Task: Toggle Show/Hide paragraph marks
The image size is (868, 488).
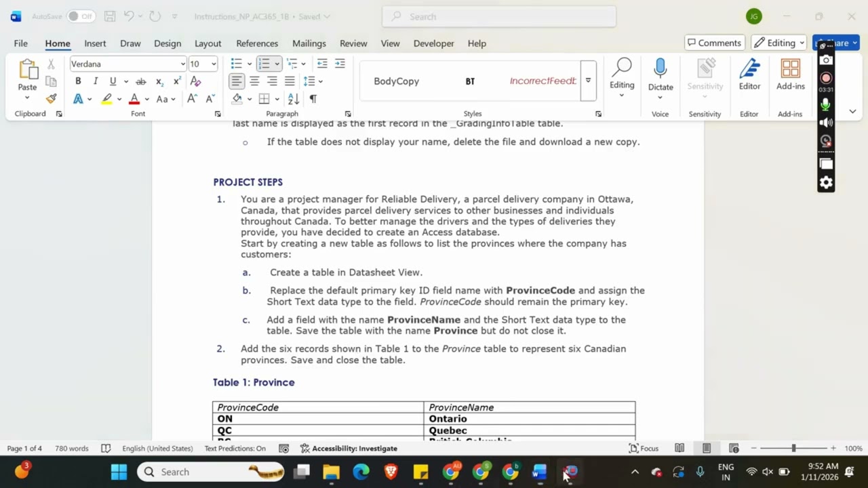Action: click(313, 99)
